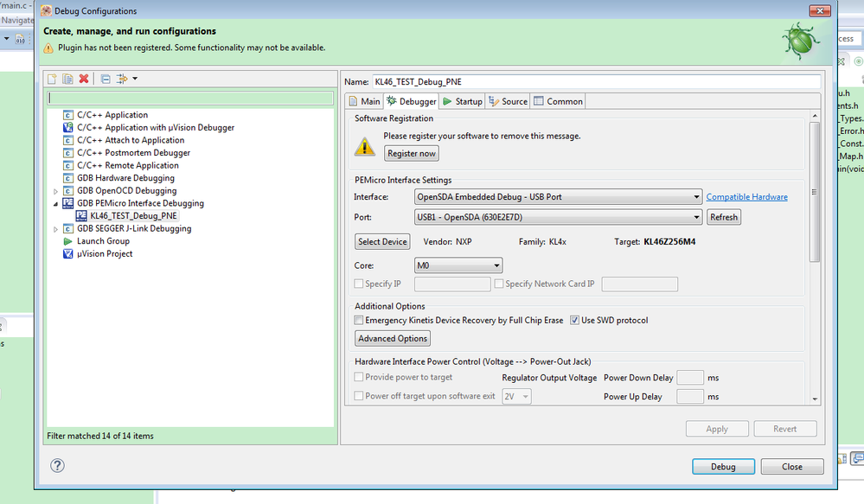
Task: Click the warning icon in Software Registration
Action: [x=364, y=146]
